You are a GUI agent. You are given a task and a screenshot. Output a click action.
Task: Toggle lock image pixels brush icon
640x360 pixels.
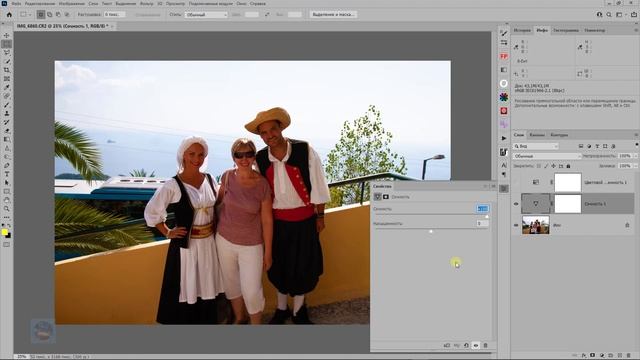pyautogui.click(x=547, y=166)
